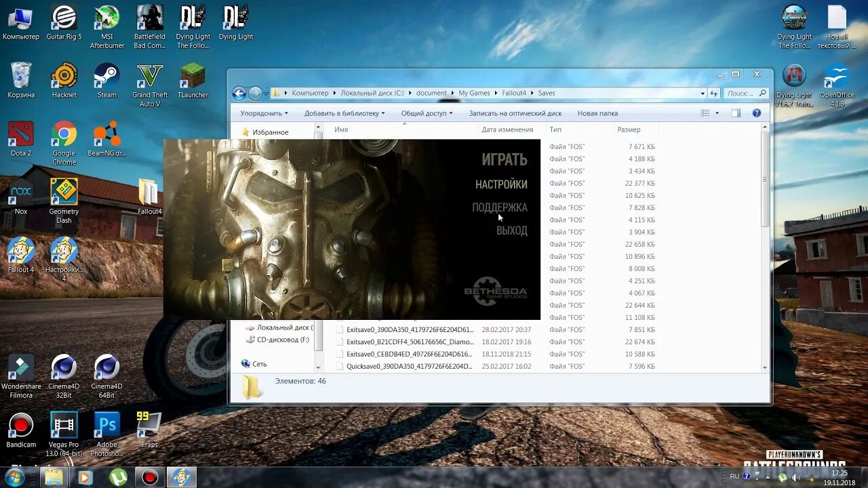Select the Vegas Pro 13.0 desktop icon
Image resolution: width=868 pixels, height=488 pixels.
[64, 435]
